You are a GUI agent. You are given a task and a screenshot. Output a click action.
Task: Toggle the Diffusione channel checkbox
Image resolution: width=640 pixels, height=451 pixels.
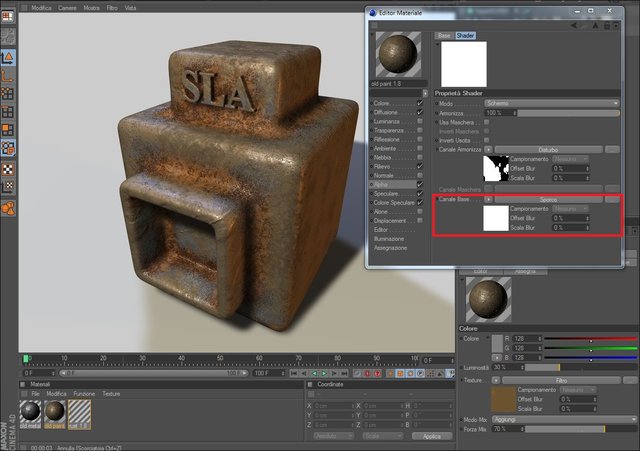click(420, 112)
